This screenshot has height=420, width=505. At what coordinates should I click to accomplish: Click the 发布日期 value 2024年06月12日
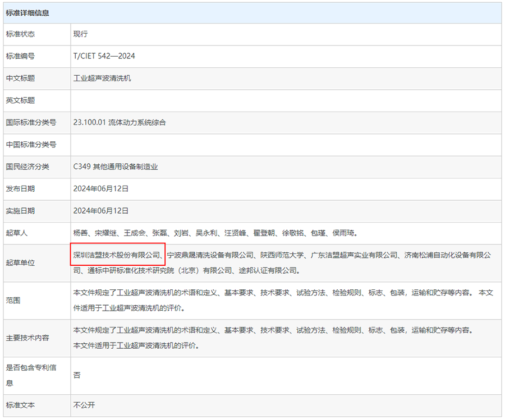point(101,188)
